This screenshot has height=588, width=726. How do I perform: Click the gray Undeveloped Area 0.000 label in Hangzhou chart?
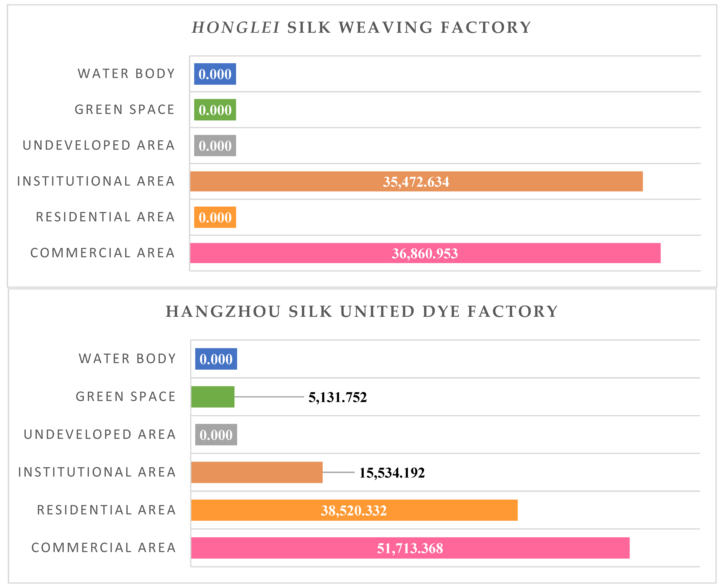point(216,435)
